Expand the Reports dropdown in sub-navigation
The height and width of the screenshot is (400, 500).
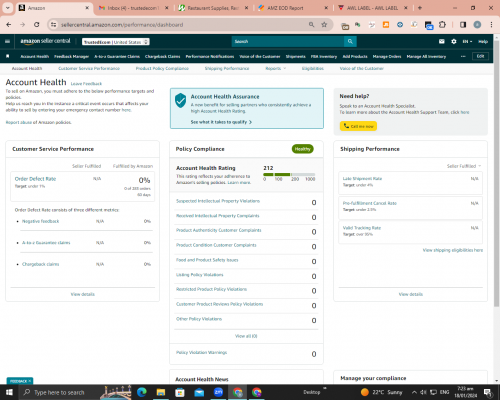(x=276, y=68)
